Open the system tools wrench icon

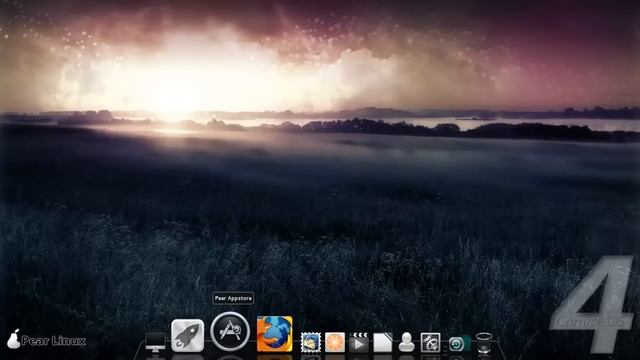[x=431, y=342]
